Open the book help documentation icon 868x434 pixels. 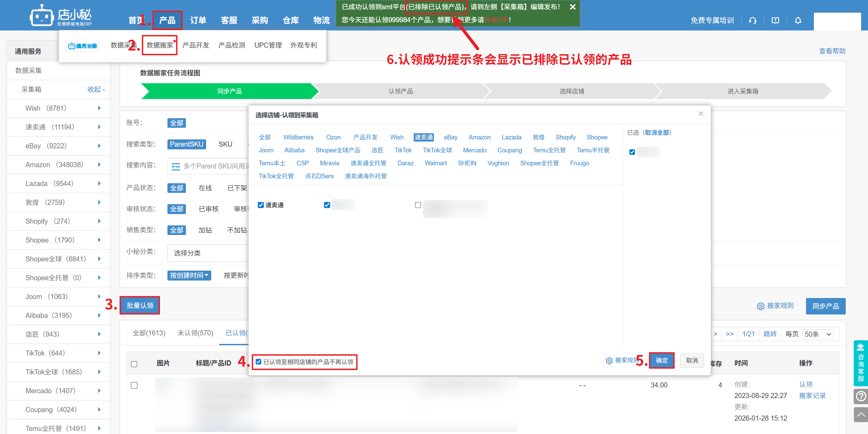tap(775, 21)
